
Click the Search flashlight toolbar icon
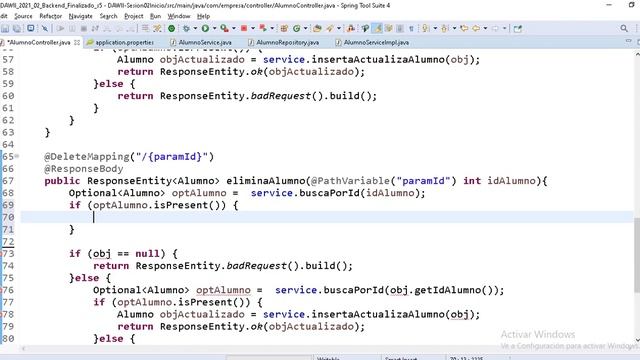pyautogui.click(x=330, y=29)
